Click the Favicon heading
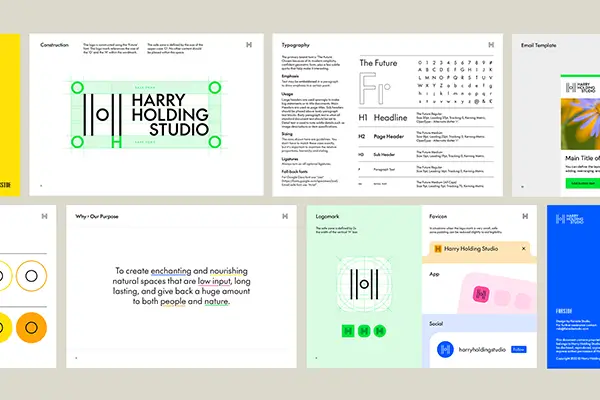Viewport: 600px width, 400px height. pyautogui.click(x=438, y=216)
